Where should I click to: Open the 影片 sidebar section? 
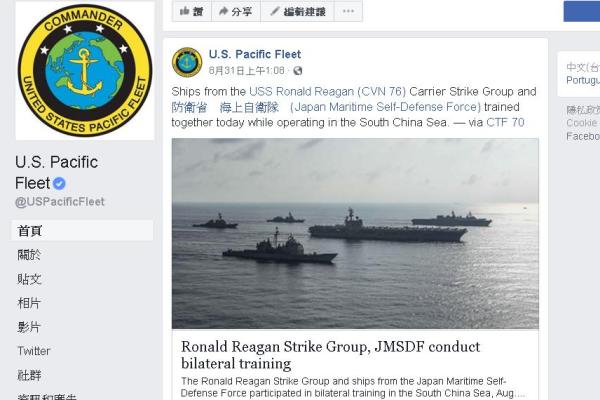pos(29,327)
